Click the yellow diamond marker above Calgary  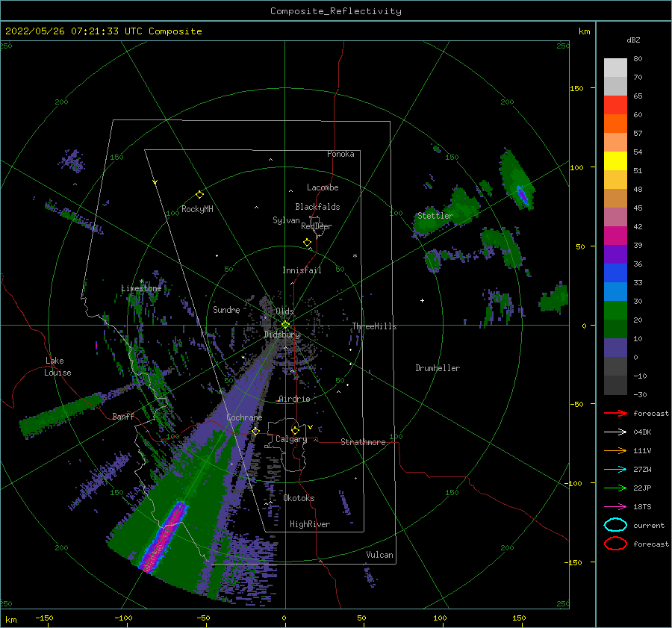[x=295, y=430]
